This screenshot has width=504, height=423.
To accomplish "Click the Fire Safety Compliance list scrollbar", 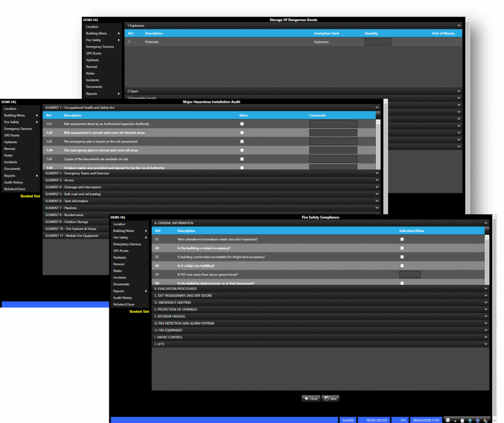I will point(487,255).
